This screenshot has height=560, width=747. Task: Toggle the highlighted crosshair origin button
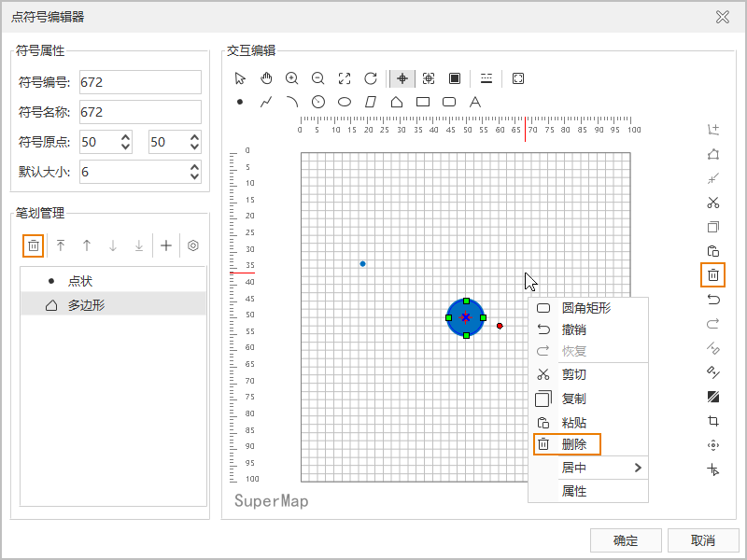pos(402,78)
